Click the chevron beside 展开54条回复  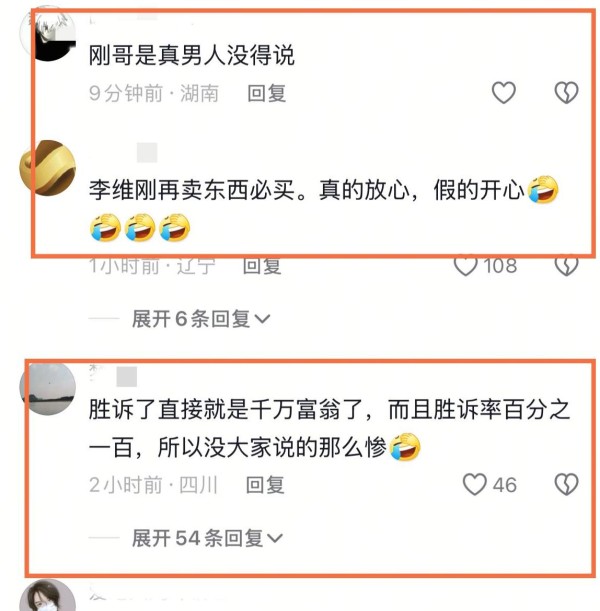[x=275, y=539]
